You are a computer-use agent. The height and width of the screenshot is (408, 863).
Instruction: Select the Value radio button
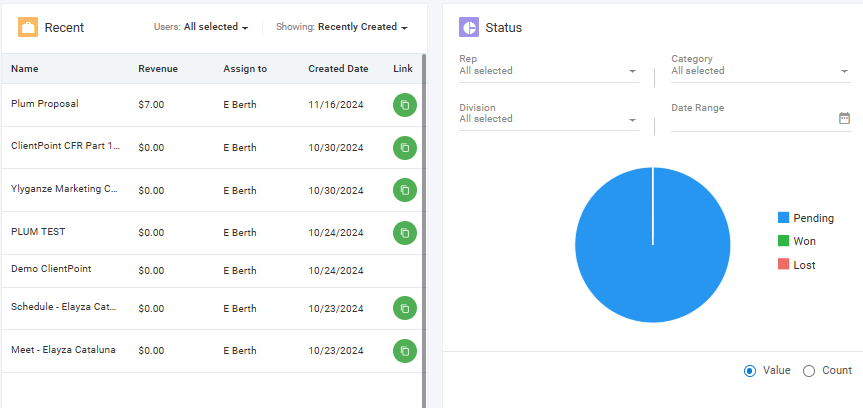(750, 371)
